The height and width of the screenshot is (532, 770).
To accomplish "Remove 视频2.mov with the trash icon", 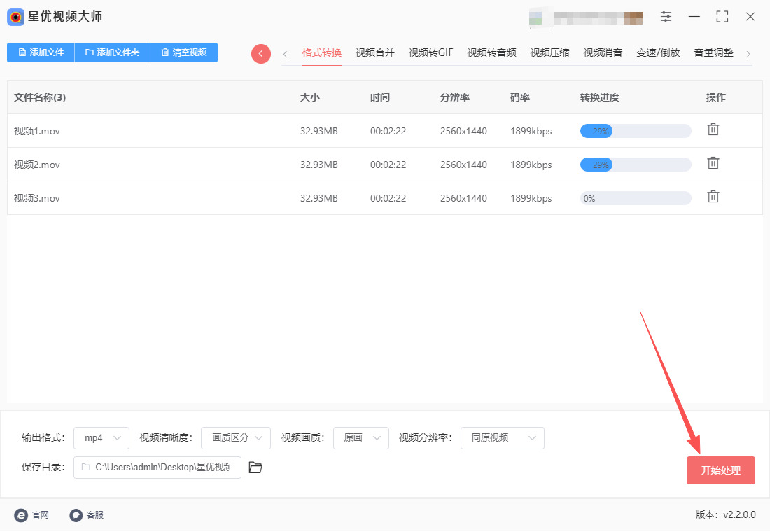I will [713, 163].
